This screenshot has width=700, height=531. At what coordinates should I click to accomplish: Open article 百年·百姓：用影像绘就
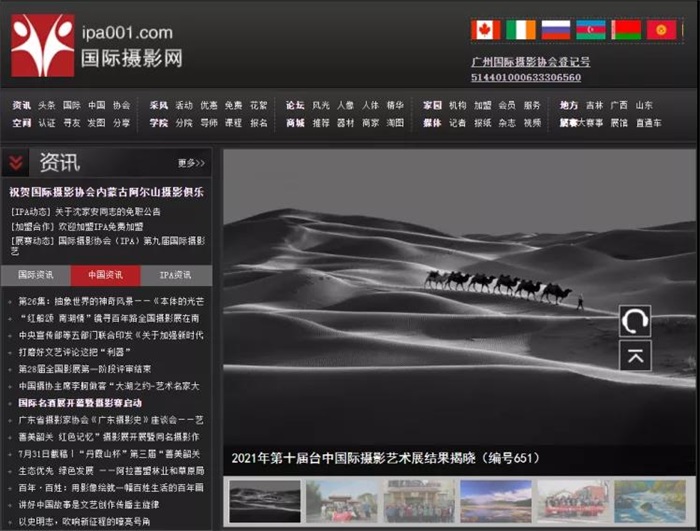click(x=111, y=488)
